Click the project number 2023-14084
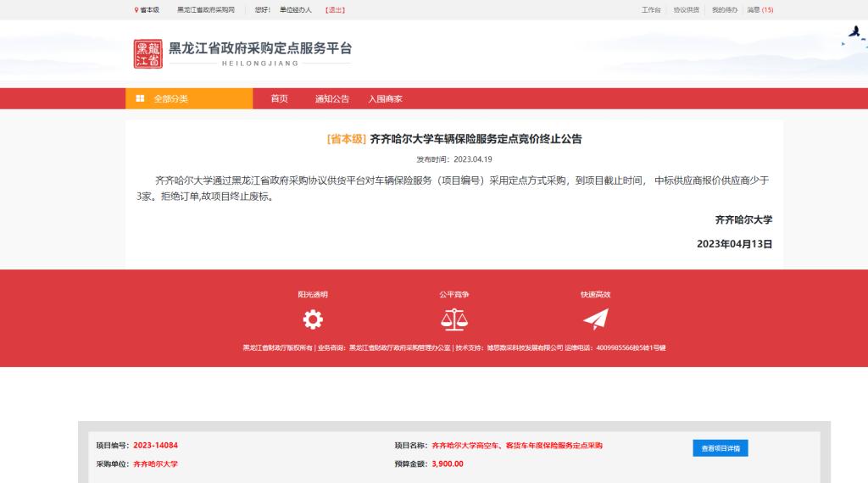Screen dimensions: 868x483 click(155, 445)
